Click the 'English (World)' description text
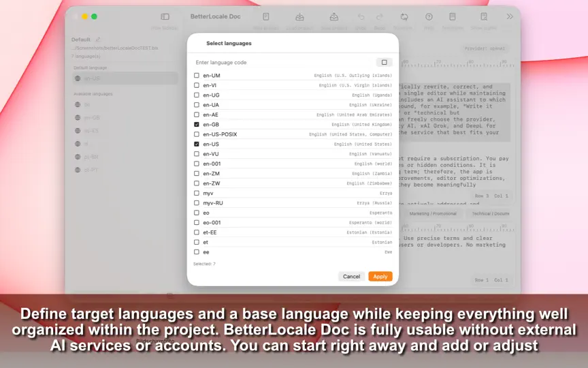Image resolution: width=588 pixels, height=368 pixels. 373,164
